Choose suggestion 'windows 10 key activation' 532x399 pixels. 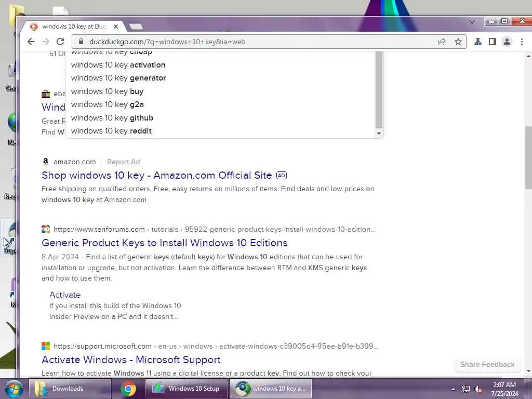(x=118, y=65)
